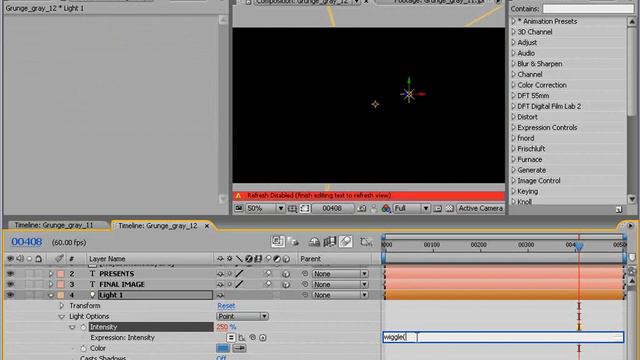The width and height of the screenshot is (640, 360).
Task: Close the Timeline: Grunge_gray_12 tab
Action: click(x=207, y=226)
